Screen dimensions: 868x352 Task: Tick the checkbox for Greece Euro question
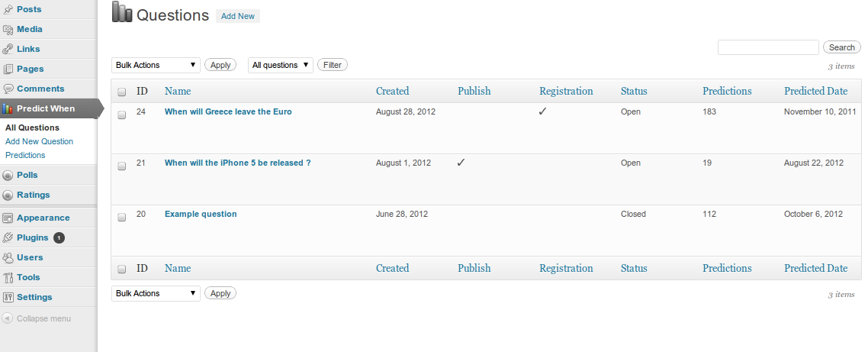122,115
